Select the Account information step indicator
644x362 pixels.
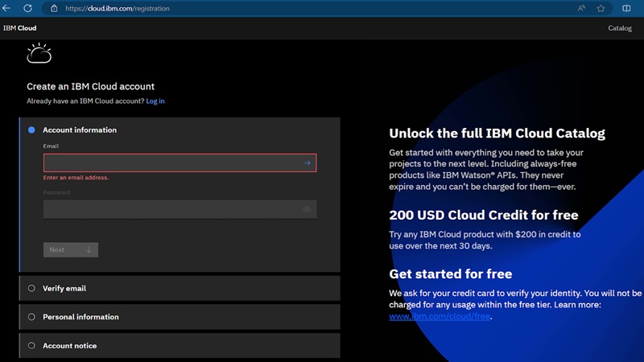[x=31, y=130]
